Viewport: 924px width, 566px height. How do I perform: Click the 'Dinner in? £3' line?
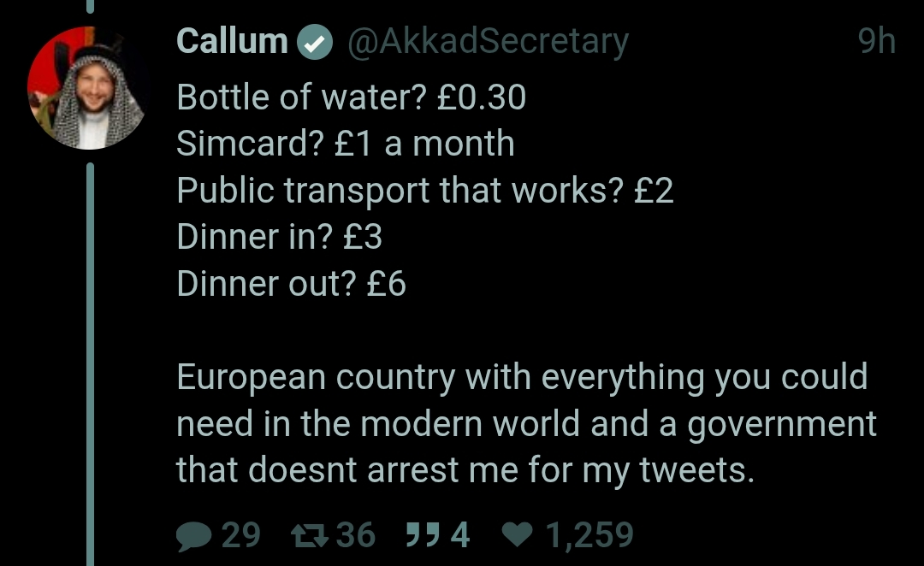[279, 237]
